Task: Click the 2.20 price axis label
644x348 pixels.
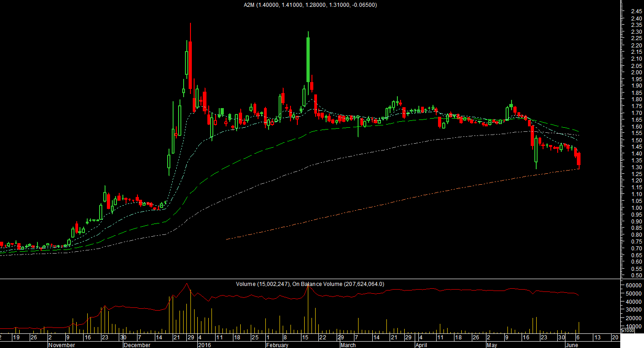Action: (x=636, y=45)
